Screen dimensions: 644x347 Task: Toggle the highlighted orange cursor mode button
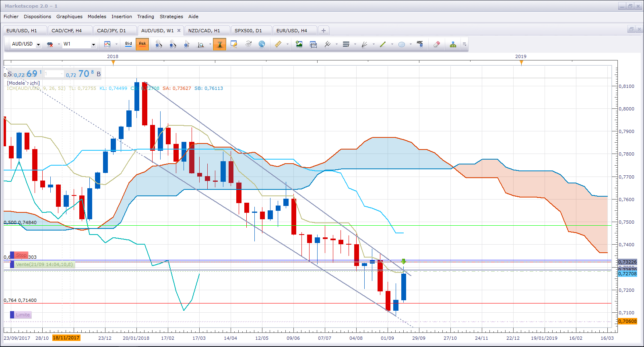pyautogui.click(x=220, y=44)
